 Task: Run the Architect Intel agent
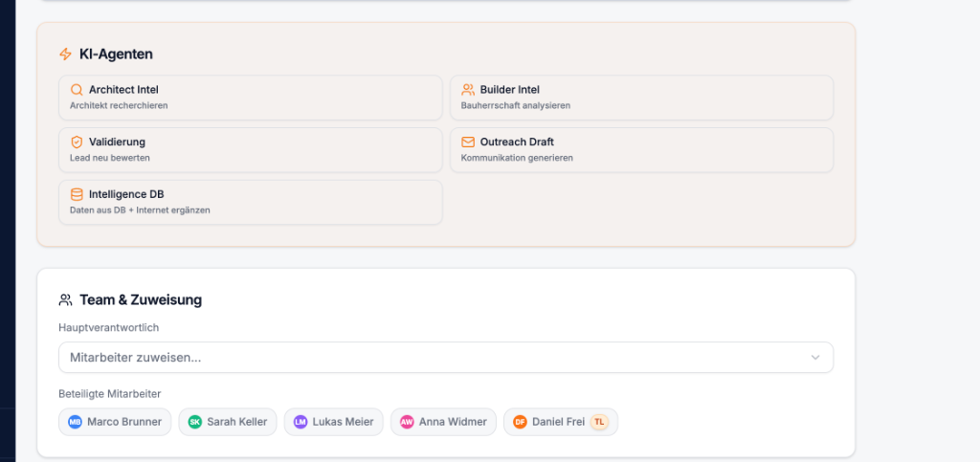pos(250,98)
